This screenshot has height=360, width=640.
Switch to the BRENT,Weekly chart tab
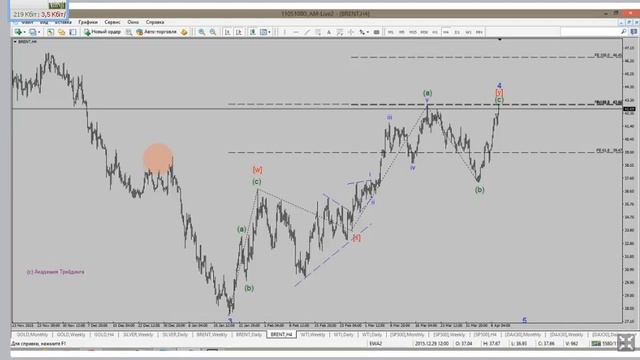coord(212,335)
